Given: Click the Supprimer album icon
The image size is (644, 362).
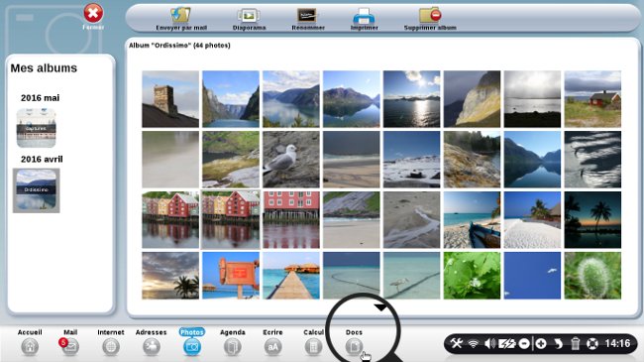Looking at the screenshot, I should [430, 15].
